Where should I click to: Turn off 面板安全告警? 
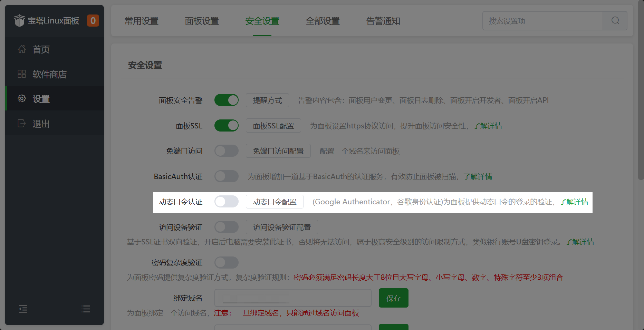[227, 100]
